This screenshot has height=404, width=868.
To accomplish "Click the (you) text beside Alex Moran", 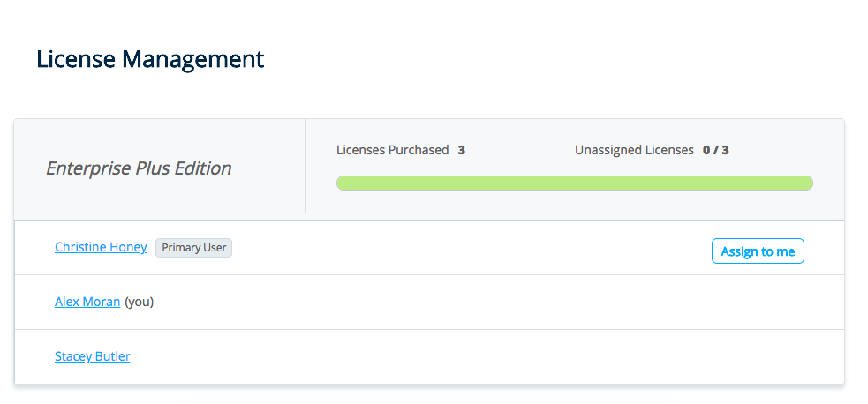I will (x=140, y=302).
